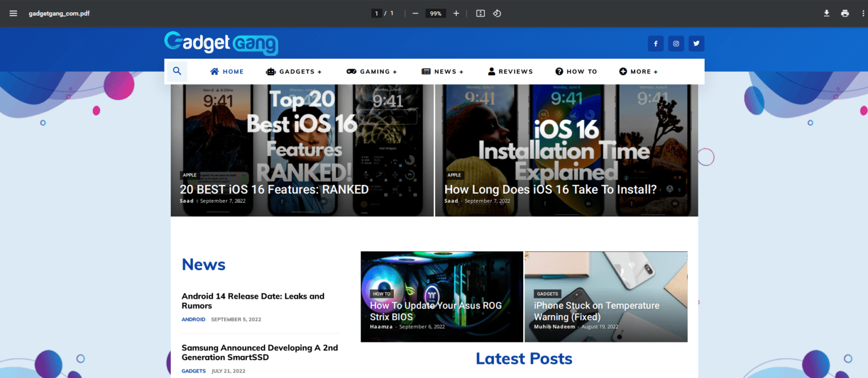Open the Instagram social icon

pos(676,44)
